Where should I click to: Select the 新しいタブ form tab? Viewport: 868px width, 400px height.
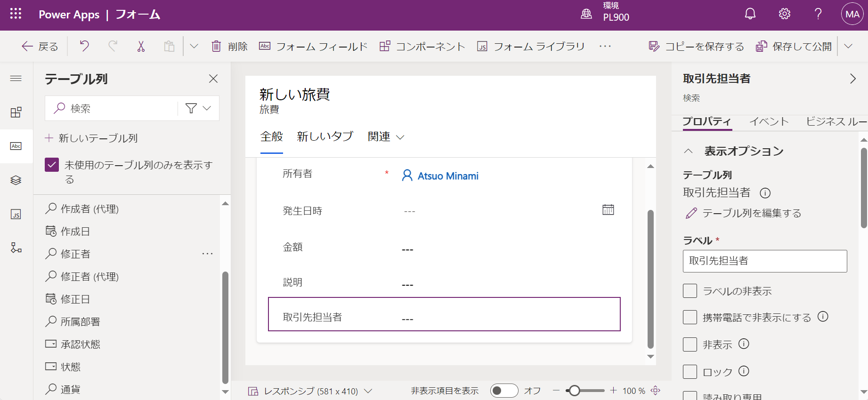[325, 137]
